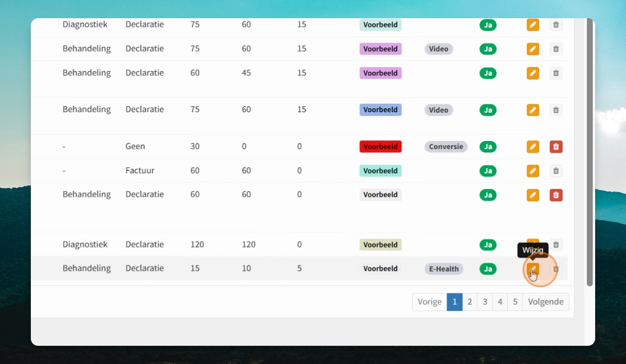This screenshot has height=364, width=626.
Task: Click the Ja badge in blue Voorbeeld row
Action: point(488,110)
